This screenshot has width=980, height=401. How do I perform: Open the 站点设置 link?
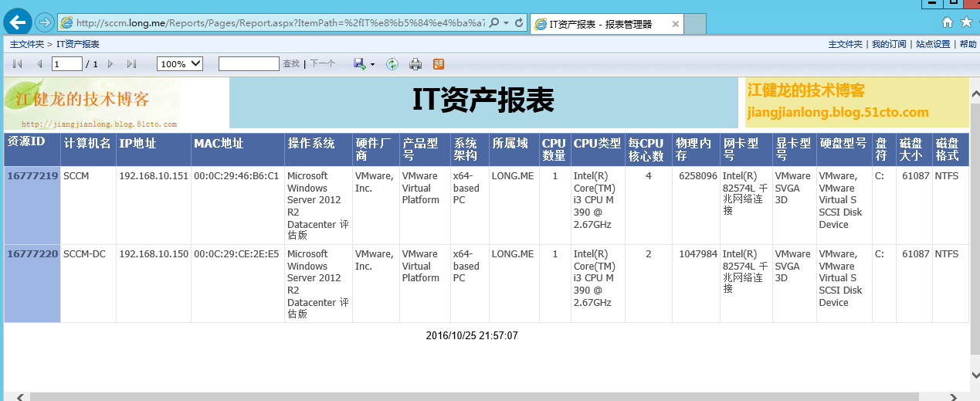point(933,44)
